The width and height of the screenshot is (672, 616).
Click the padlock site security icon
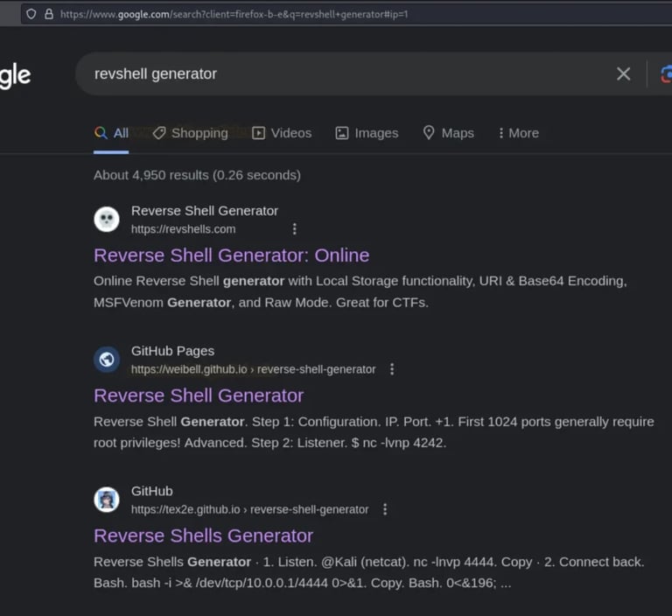[x=49, y=14]
